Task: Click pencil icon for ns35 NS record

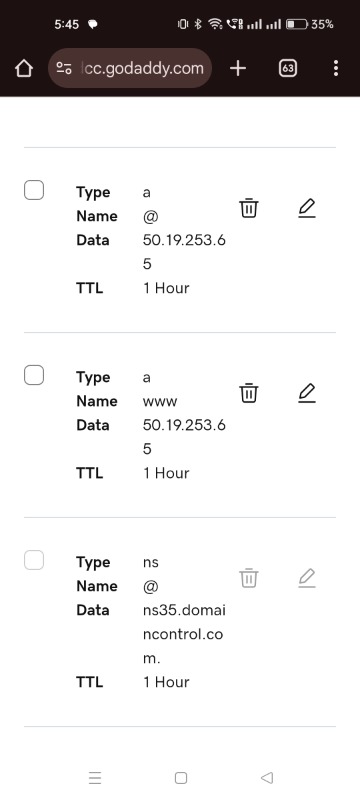Action: coord(307,578)
